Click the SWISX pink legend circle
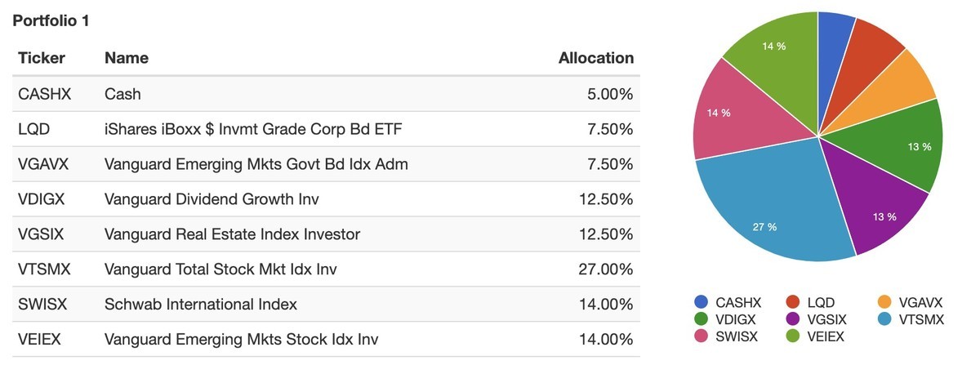This screenshot has height=365, width=980. (x=701, y=336)
